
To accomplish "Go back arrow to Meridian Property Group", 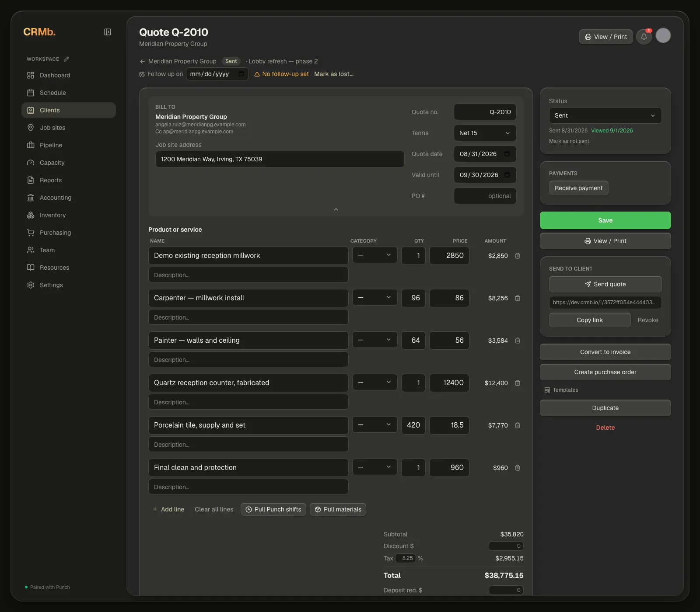I will pos(142,61).
